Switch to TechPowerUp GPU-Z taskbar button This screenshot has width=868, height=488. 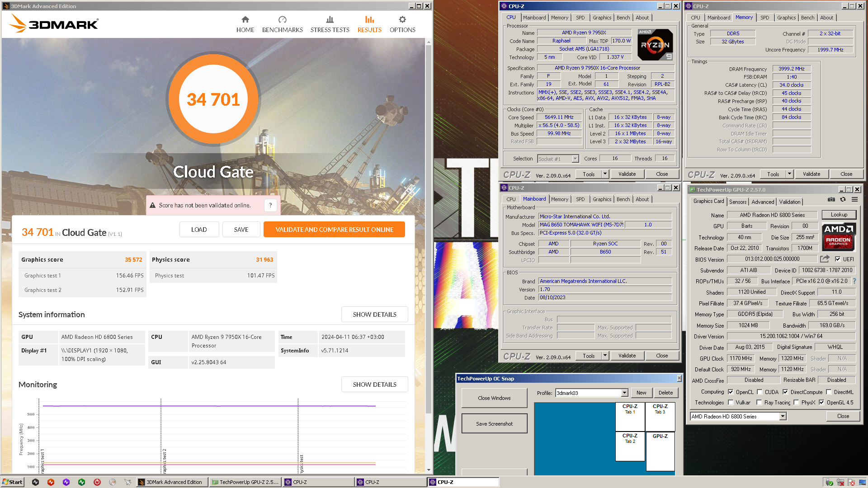pos(245,482)
